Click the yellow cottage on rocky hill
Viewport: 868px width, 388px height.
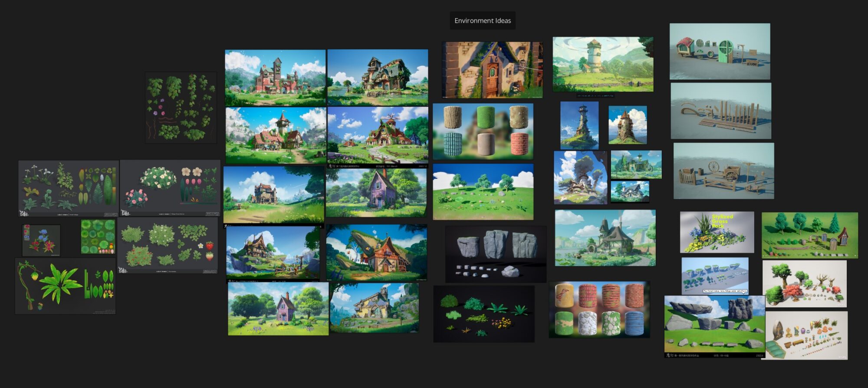(x=375, y=308)
